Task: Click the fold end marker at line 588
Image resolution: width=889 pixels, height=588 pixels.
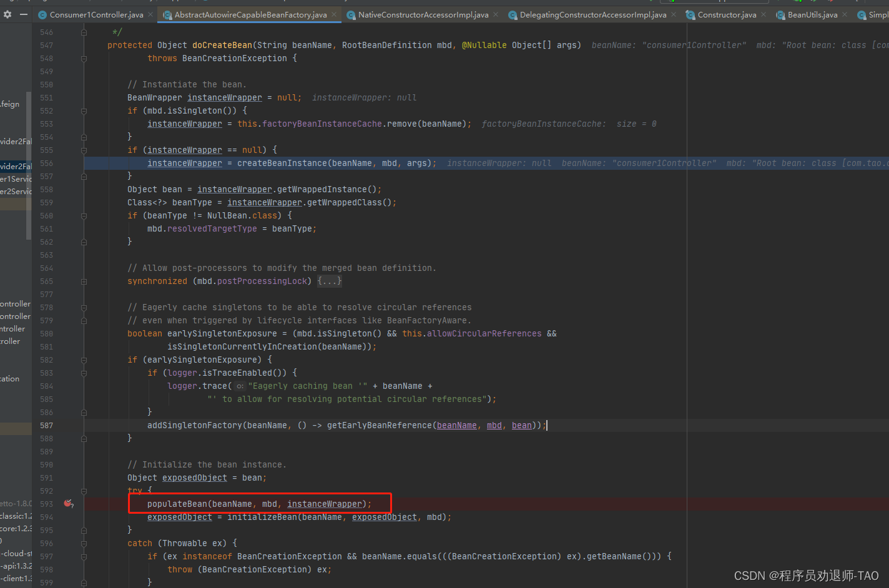Action: (84, 439)
